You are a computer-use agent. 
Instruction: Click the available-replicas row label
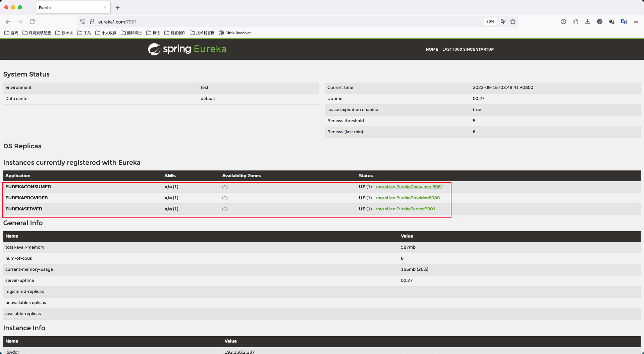coord(23,314)
